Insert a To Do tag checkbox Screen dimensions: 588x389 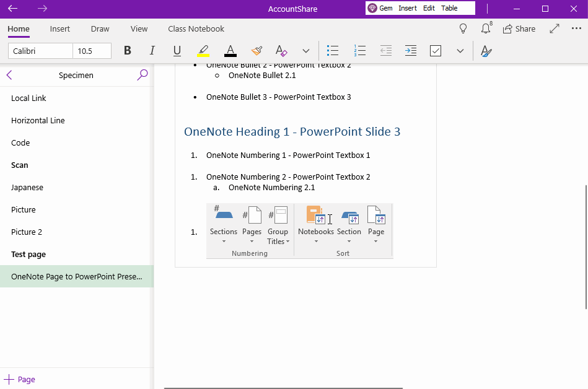[x=435, y=51]
